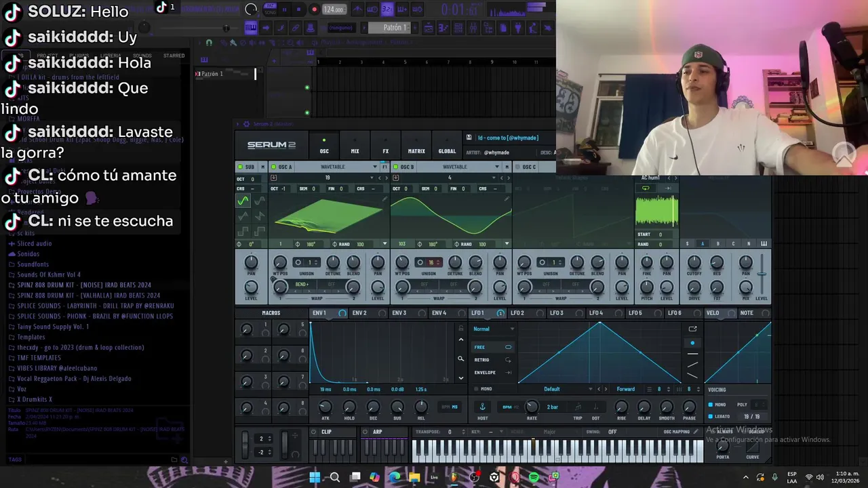Click the FL Studio tempo 124.000 field
Screen dimensions: 868x488
[x=334, y=9]
